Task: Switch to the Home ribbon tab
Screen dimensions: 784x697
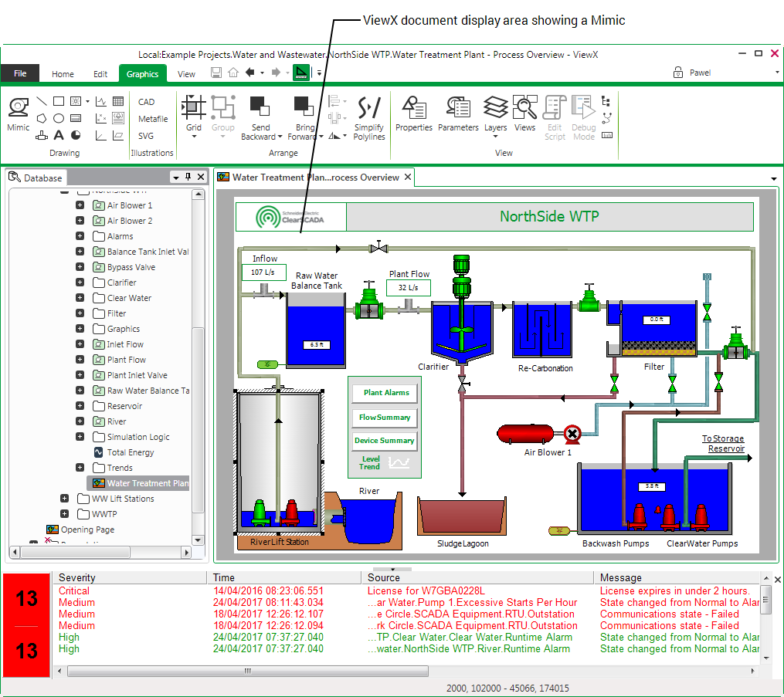Action: (x=63, y=74)
